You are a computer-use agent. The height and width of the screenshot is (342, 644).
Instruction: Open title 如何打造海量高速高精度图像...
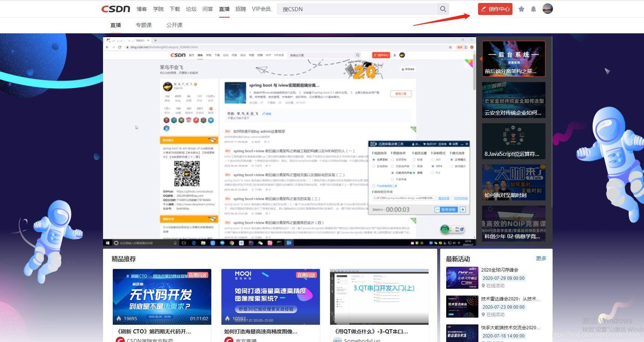pos(261,332)
